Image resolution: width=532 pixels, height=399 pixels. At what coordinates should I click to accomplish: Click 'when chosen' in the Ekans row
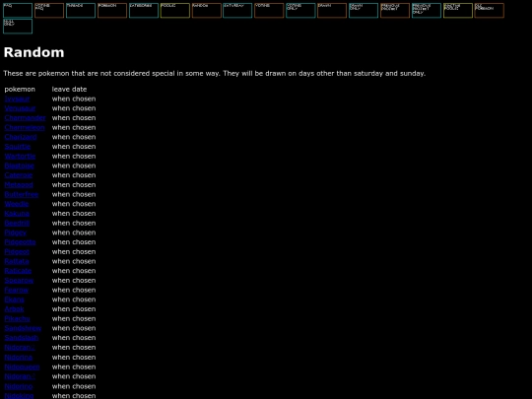[74, 299]
